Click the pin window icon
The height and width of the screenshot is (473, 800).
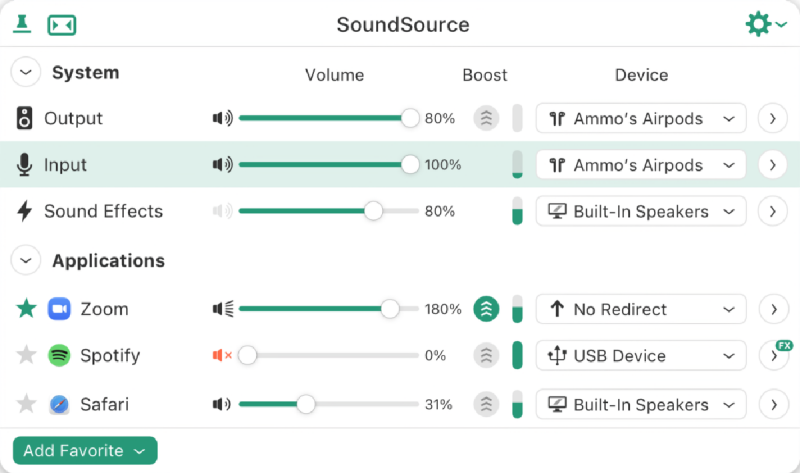pos(22,24)
